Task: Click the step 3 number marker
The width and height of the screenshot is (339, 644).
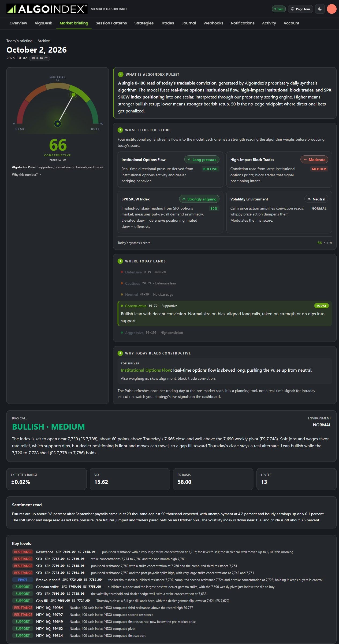Action: point(120,261)
